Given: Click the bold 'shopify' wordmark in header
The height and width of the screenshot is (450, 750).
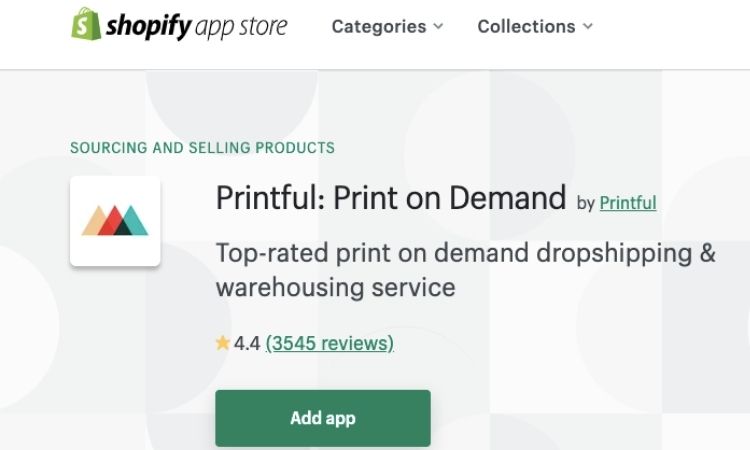Looking at the screenshot, I should coord(149,26).
